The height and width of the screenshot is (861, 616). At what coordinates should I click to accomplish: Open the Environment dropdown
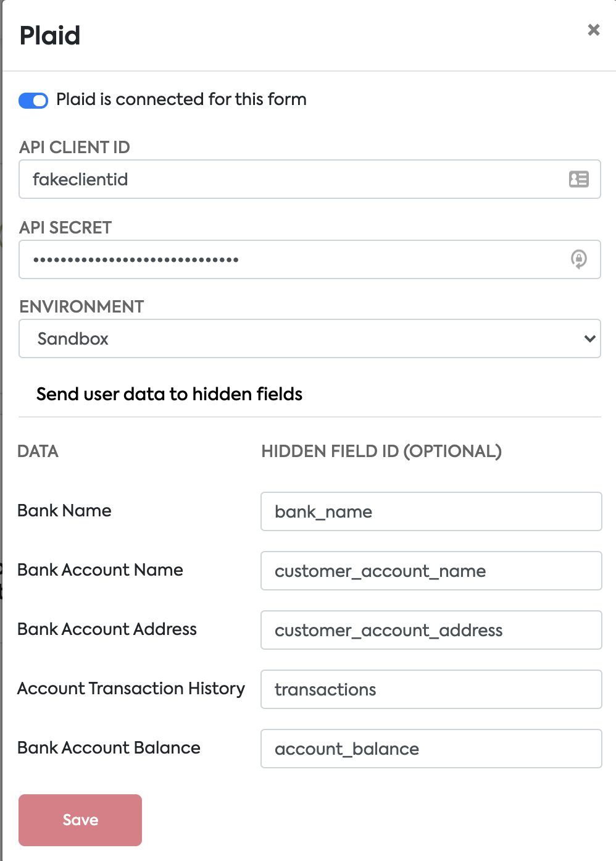(x=309, y=338)
